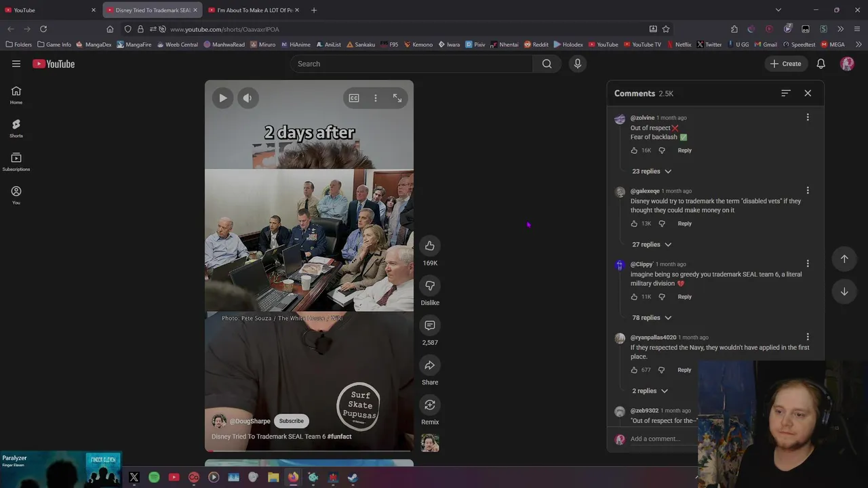Screen dimensions: 868x488
Task: Open Spotify from the taskbar
Action: 154,477
